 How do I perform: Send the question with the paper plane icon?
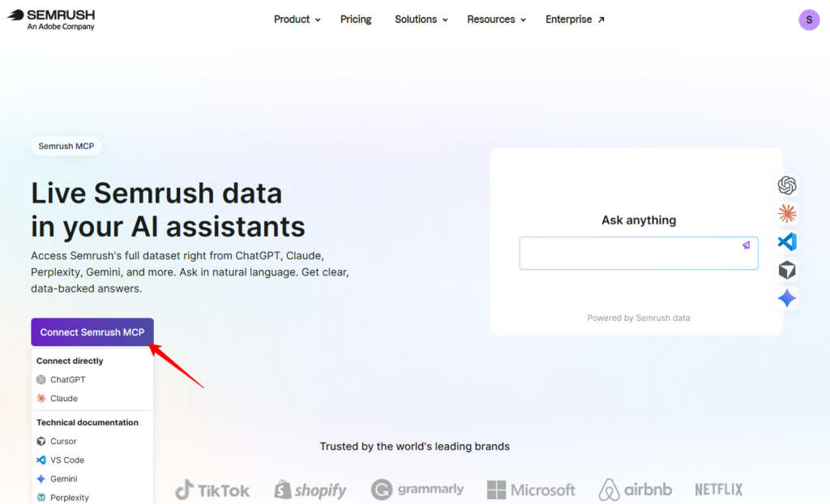tap(746, 246)
